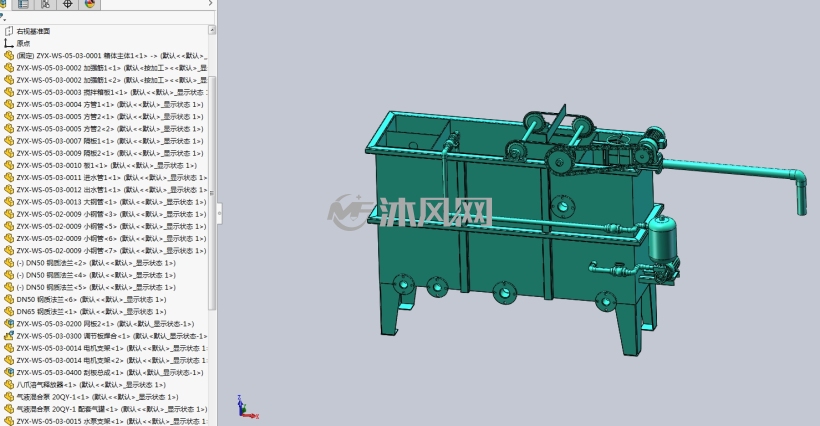Click part icon of ZYX-WS-05-03-0003 row
The width and height of the screenshot is (820, 426).
coord(9,92)
